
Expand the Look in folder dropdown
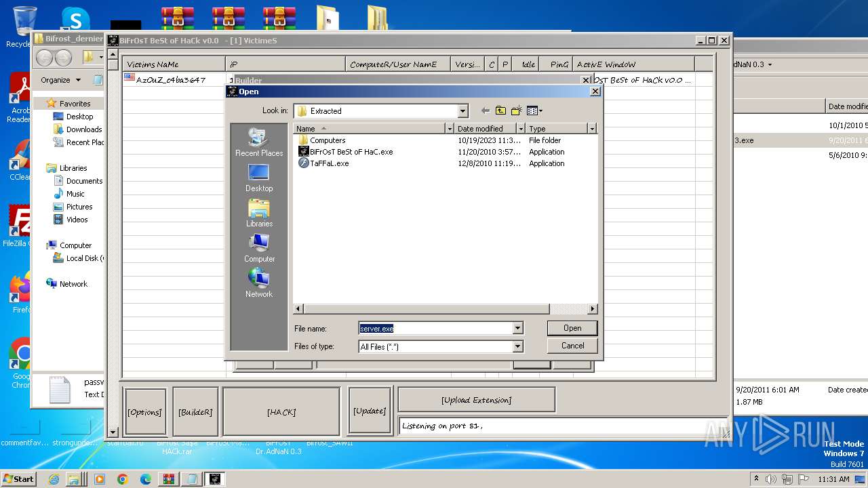(x=462, y=111)
